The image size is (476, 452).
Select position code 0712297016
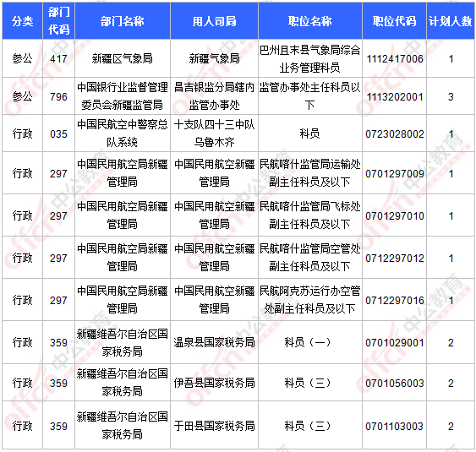click(395, 301)
